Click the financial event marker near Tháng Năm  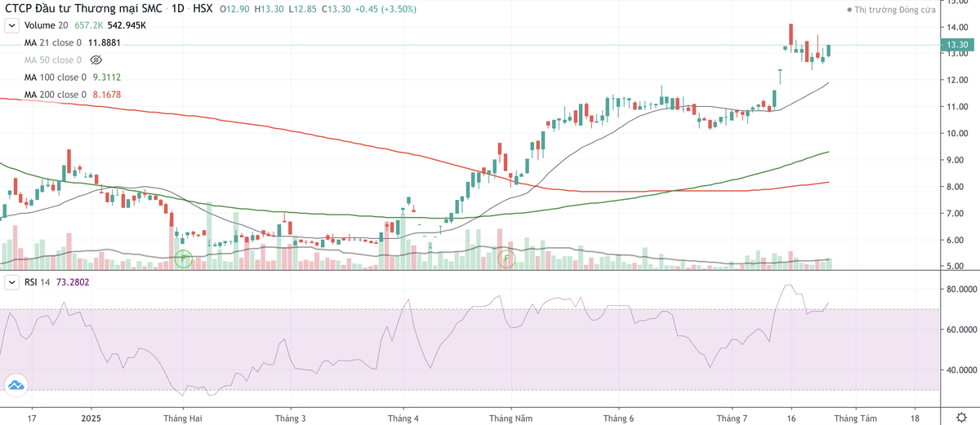click(507, 259)
